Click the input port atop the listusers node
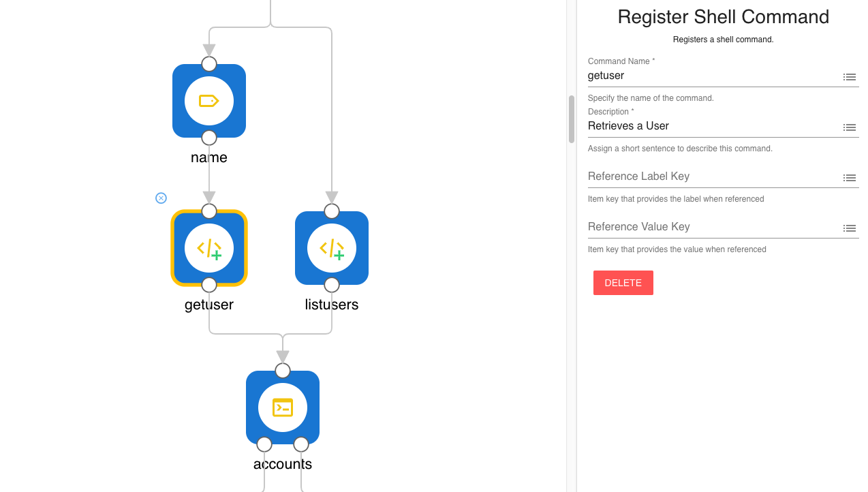The image size is (868, 492). [332, 211]
